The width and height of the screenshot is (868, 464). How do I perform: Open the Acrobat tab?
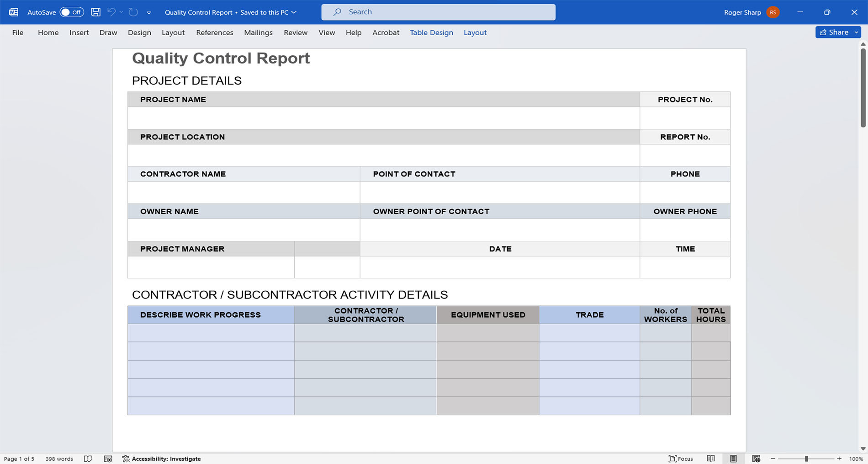pos(386,32)
